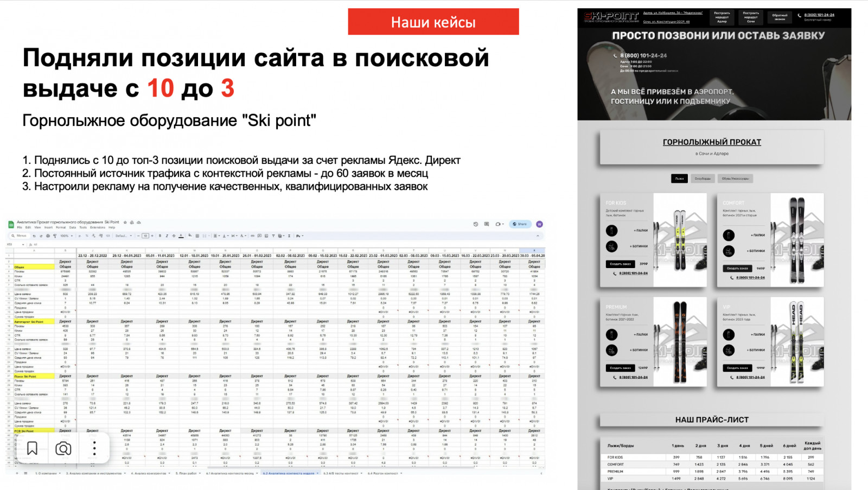Viewport: 868px width, 490px height.
Task: Toggle the poles option in VIP card
Action: (x=729, y=334)
